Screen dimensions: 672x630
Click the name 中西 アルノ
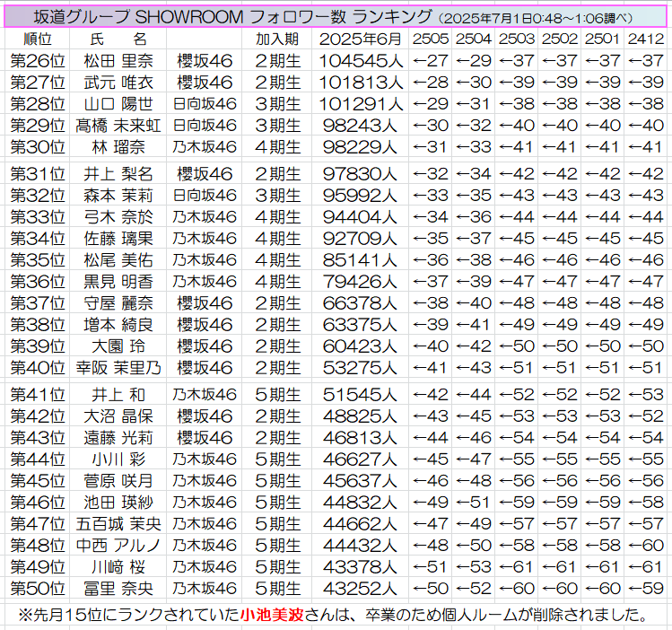118,545
